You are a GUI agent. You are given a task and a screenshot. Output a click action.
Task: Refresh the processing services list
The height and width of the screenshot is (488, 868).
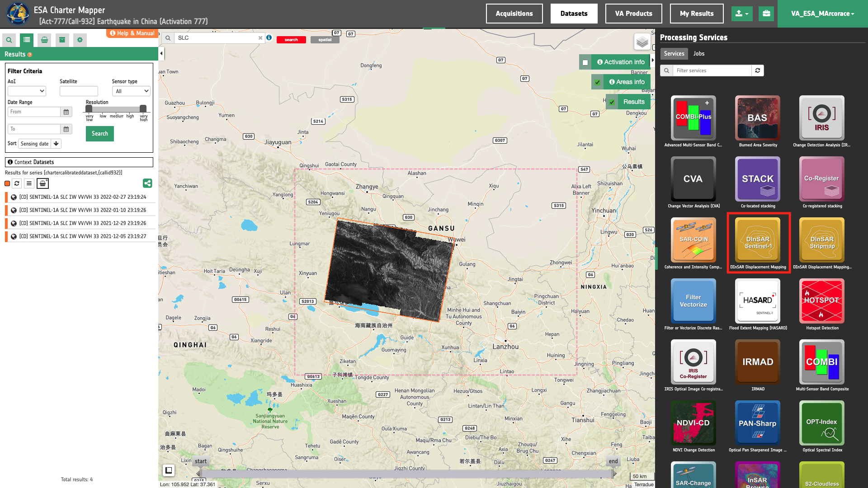pos(758,70)
